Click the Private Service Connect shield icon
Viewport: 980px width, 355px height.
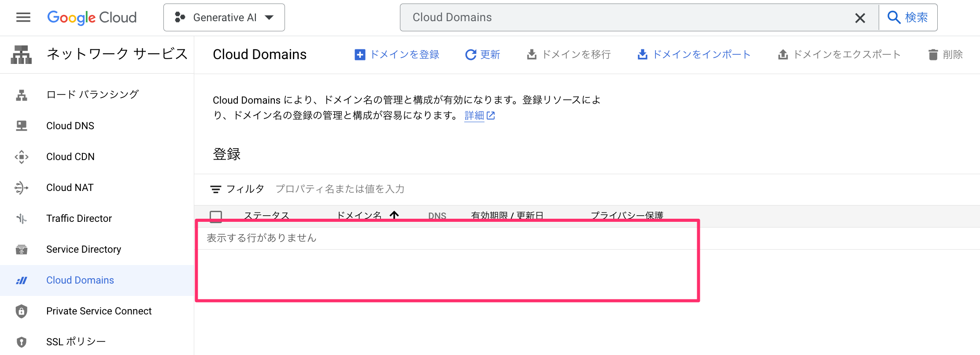pyautogui.click(x=22, y=311)
